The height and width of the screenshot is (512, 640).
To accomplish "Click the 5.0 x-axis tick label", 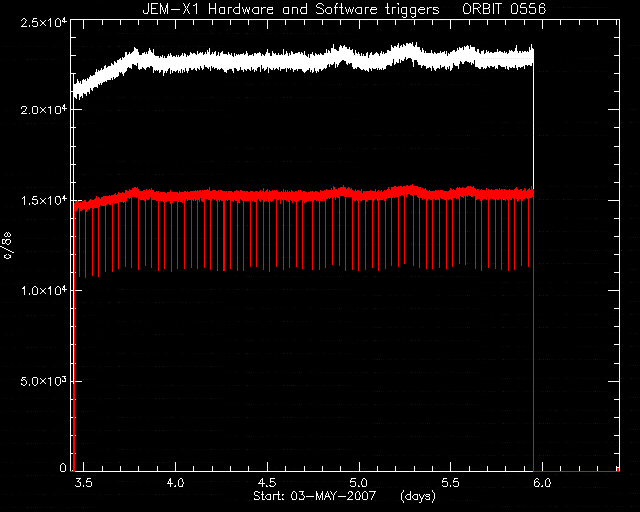I will tap(359, 483).
